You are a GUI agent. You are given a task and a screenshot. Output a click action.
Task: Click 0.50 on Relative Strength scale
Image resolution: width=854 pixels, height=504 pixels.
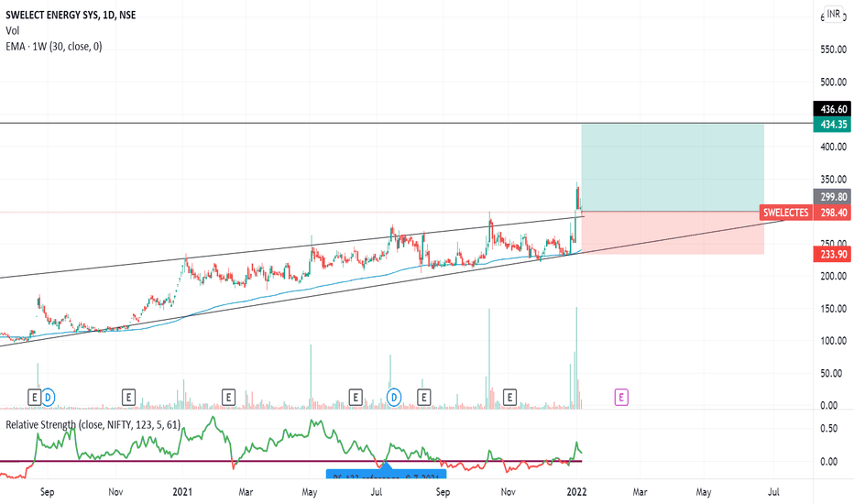pyautogui.click(x=829, y=428)
